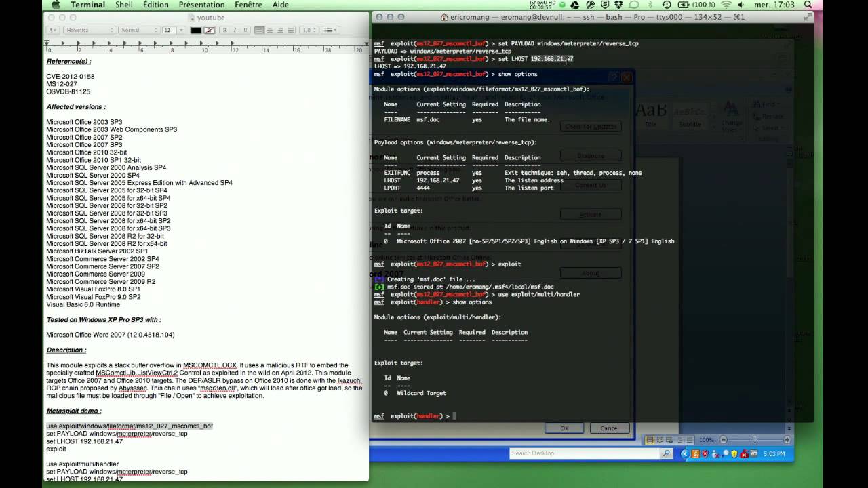This screenshot has width=868, height=488.
Task: Toggle italic in TextEdit toolbar
Action: 235,30
